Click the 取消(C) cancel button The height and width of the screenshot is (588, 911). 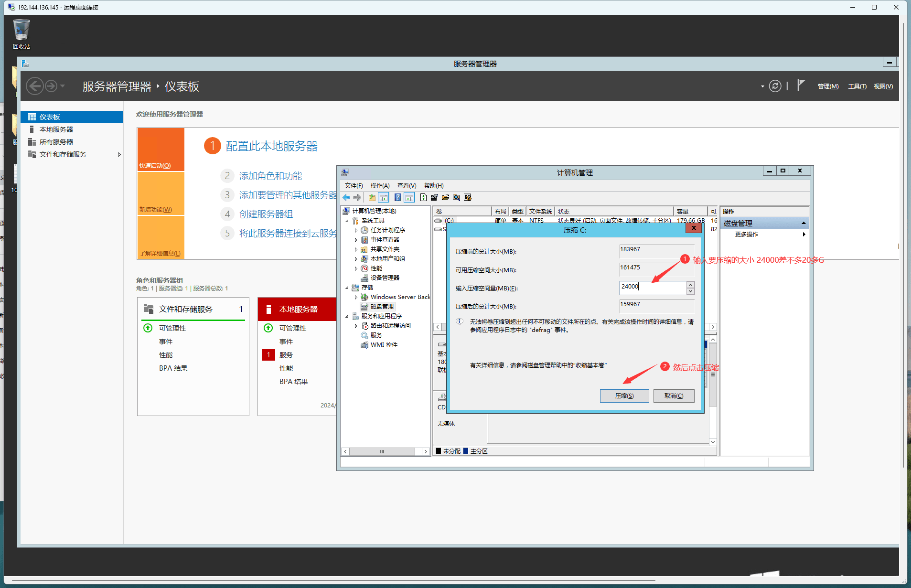(x=674, y=396)
